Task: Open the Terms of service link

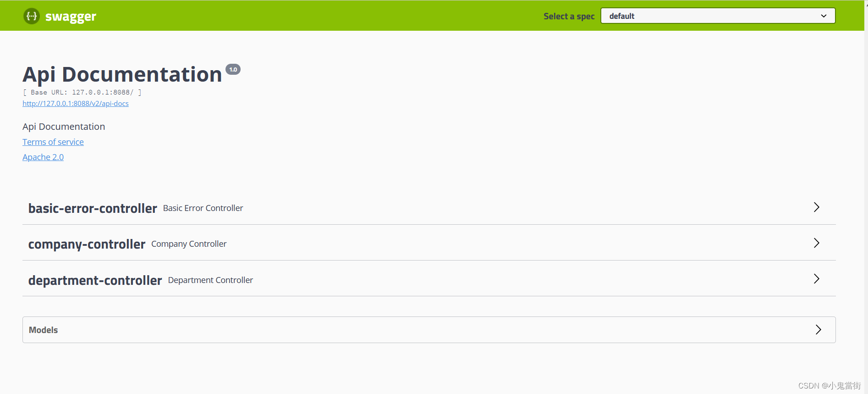Action: [x=53, y=142]
